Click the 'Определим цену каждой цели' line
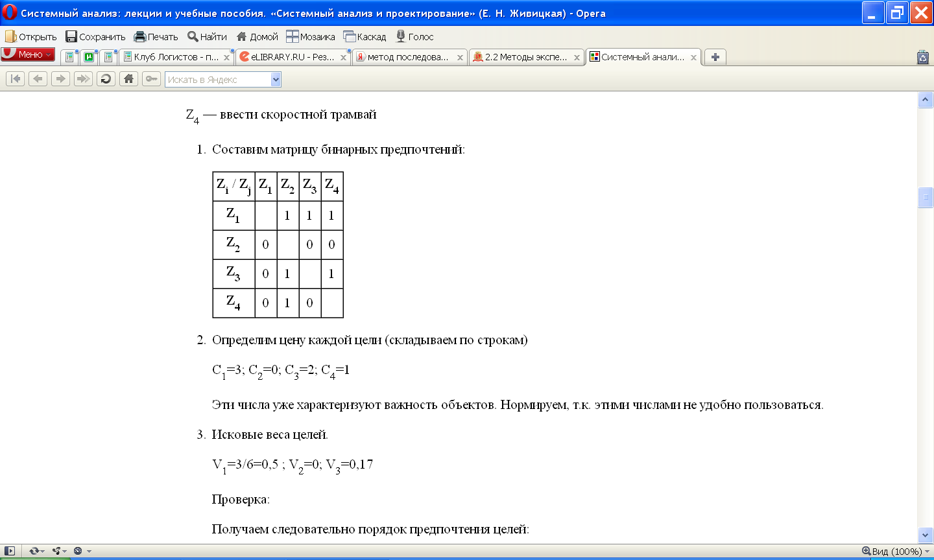Screen dimensions: 934x560 coord(370,340)
